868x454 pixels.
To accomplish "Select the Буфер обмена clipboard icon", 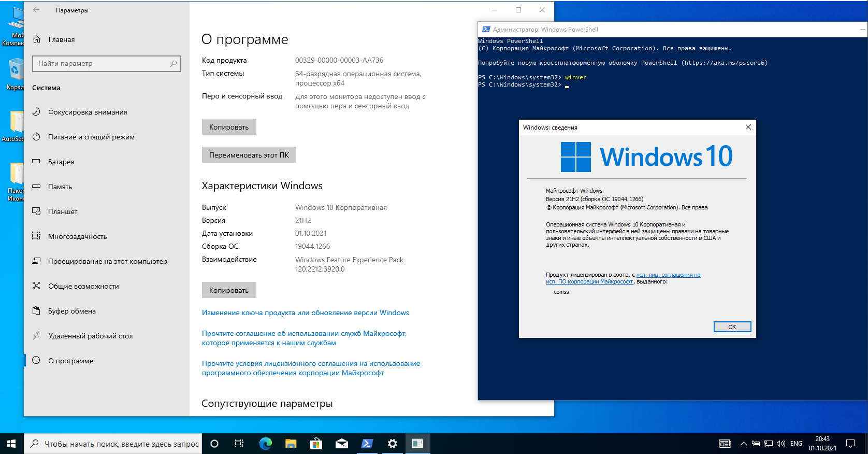I will 36,311.
